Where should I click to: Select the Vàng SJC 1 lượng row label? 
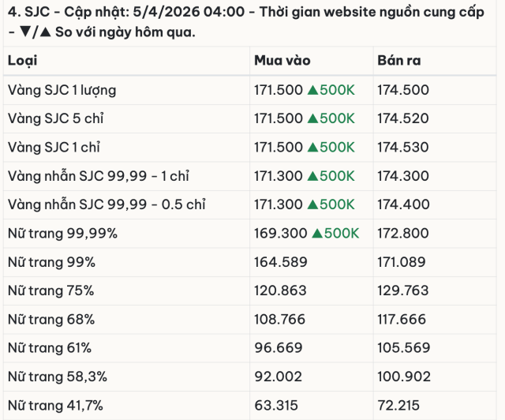(x=62, y=90)
